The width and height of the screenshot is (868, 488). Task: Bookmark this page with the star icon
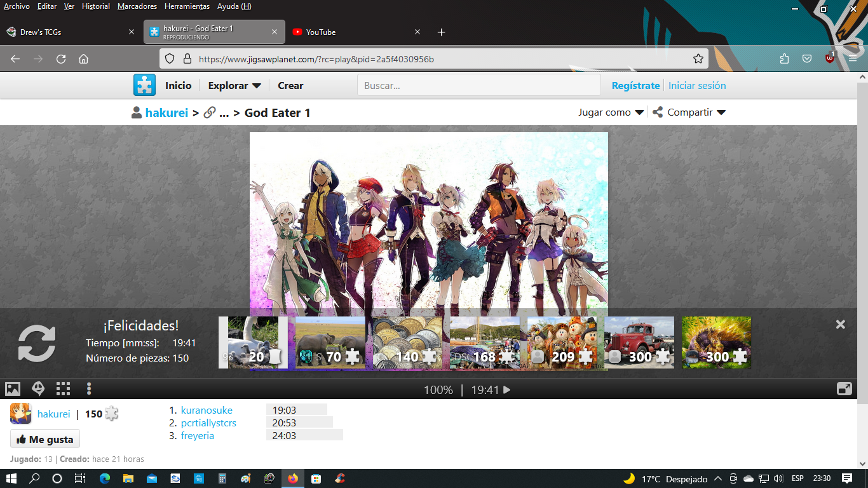(698, 59)
